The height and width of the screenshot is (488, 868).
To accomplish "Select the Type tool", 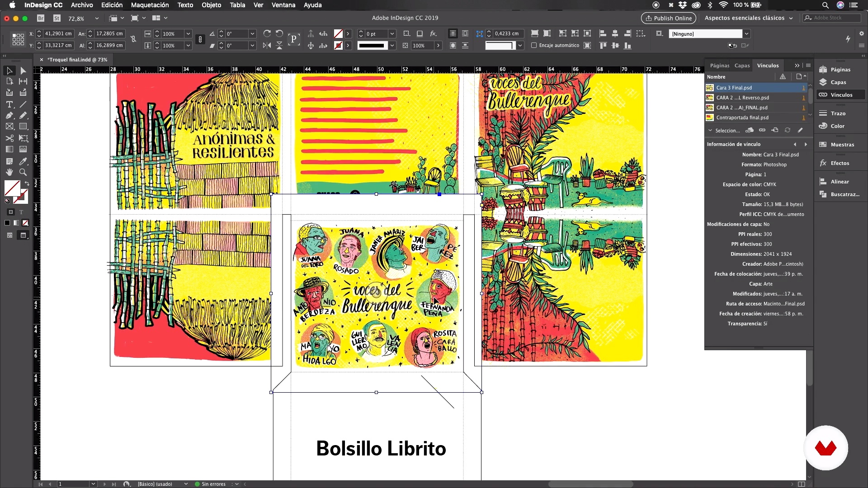I will click(9, 104).
